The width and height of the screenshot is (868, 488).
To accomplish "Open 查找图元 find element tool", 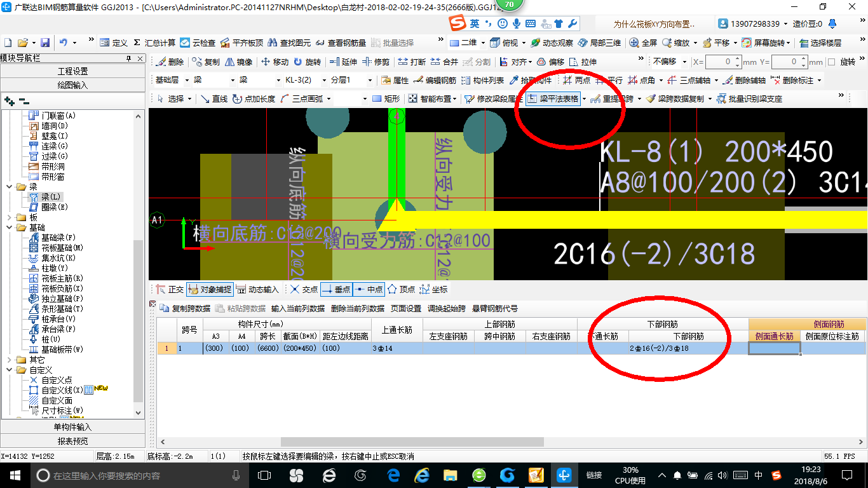I will (289, 43).
